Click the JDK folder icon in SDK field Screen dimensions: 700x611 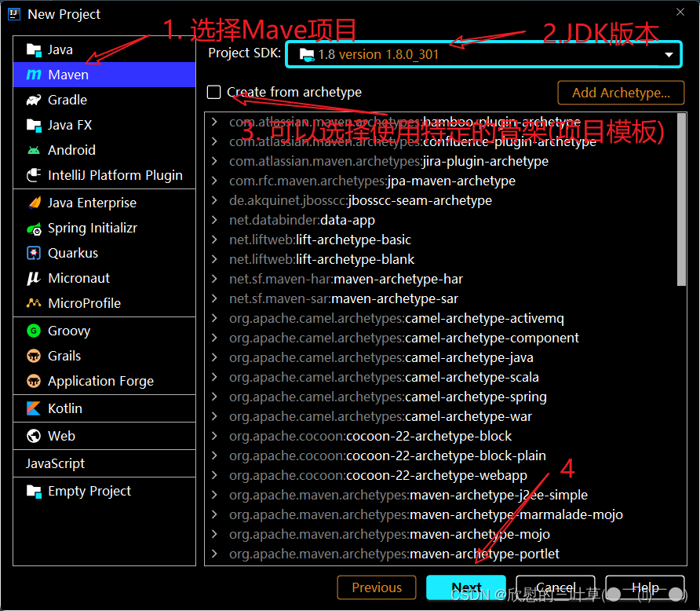[x=307, y=55]
